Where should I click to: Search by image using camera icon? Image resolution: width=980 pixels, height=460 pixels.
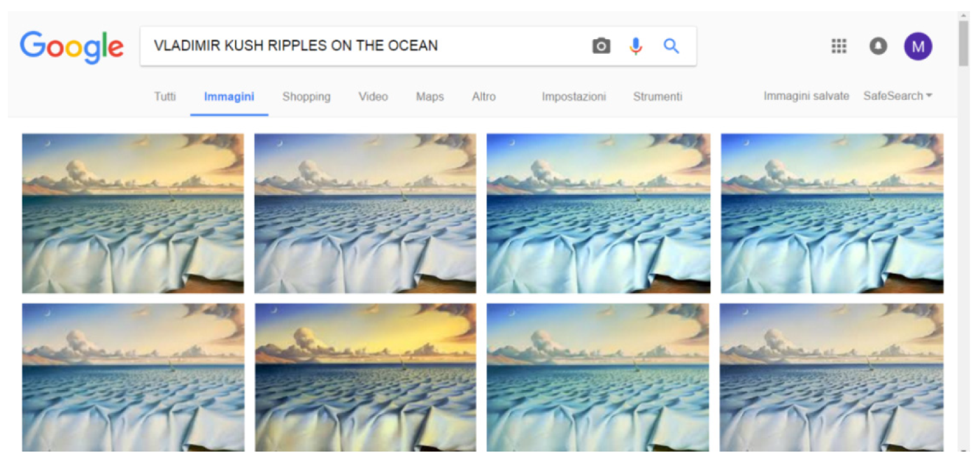tap(601, 46)
